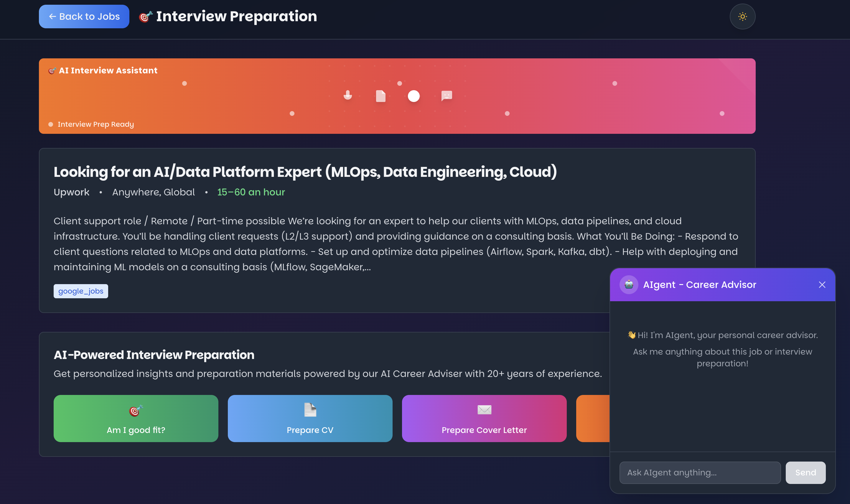Launch Prepare Cover Letter
Viewport: 850px width, 504px height.
coord(484,419)
